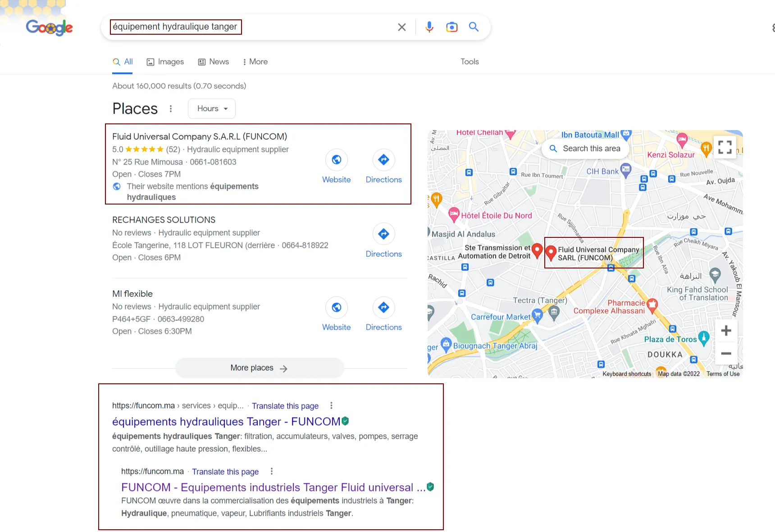Start voice search with the microphone icon

[429, 27]
